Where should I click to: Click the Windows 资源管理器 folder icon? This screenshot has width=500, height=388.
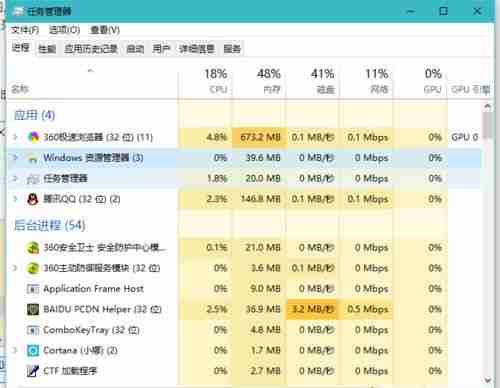(x=33, y=158)
